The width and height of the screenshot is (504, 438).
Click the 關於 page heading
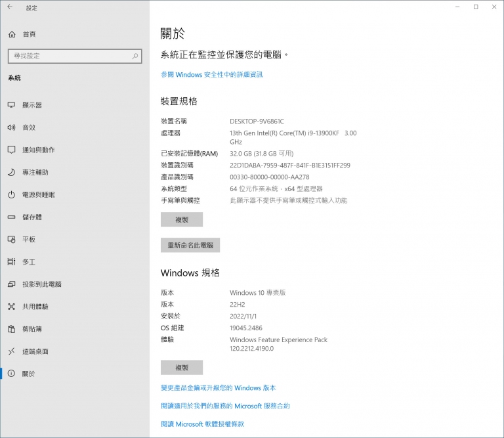(x=173, y=33)
